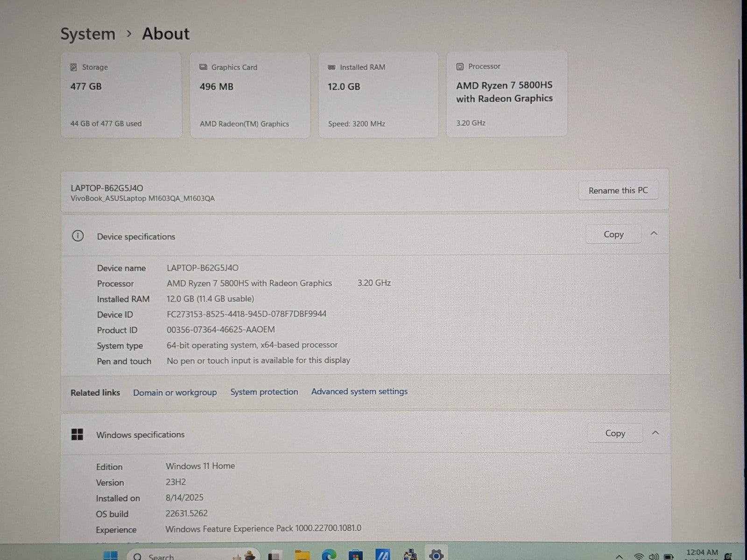Copy the Device specifications

point(613,234)
